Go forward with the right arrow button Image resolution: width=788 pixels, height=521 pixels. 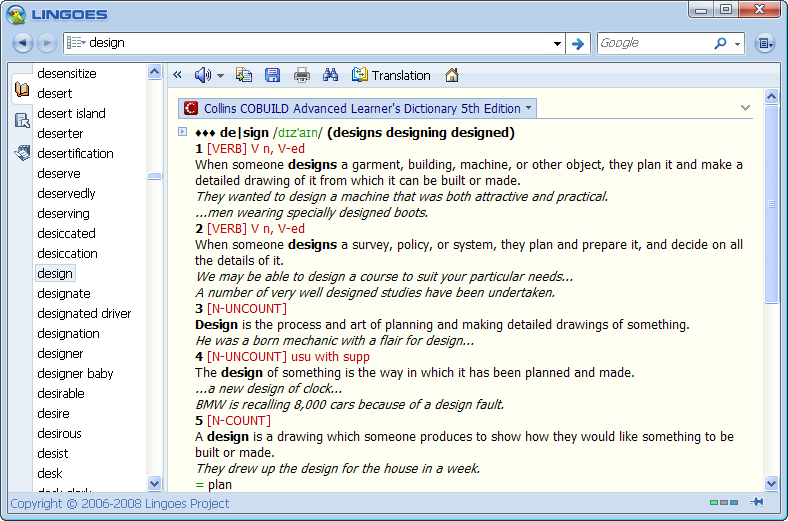pos(47,43)
